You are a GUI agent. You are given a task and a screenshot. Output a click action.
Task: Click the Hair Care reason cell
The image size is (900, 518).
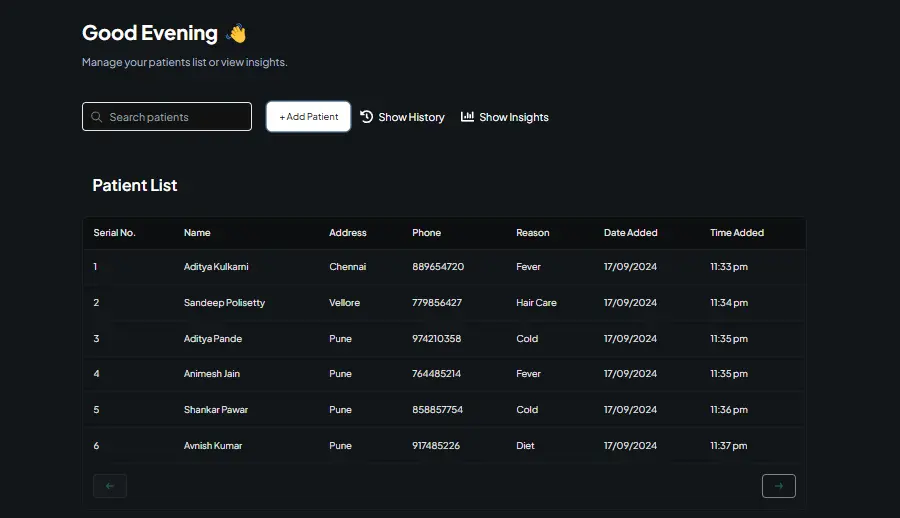pos(536,303)
